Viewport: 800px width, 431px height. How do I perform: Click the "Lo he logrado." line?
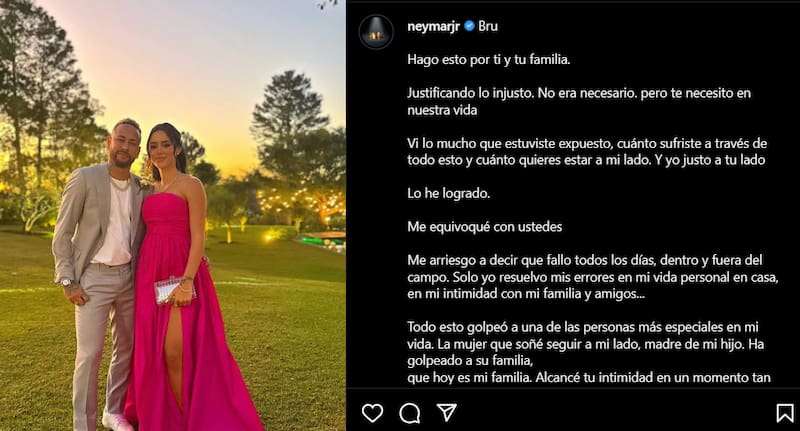448,193
